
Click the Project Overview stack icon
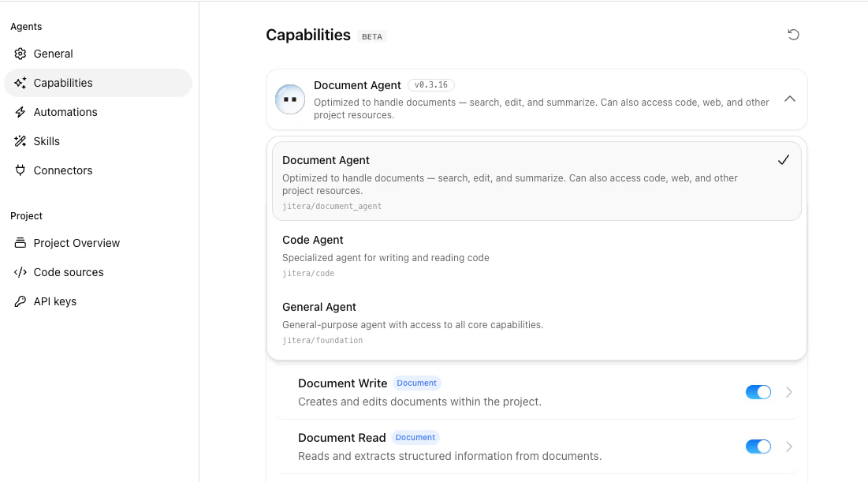(x=20, y=243)
